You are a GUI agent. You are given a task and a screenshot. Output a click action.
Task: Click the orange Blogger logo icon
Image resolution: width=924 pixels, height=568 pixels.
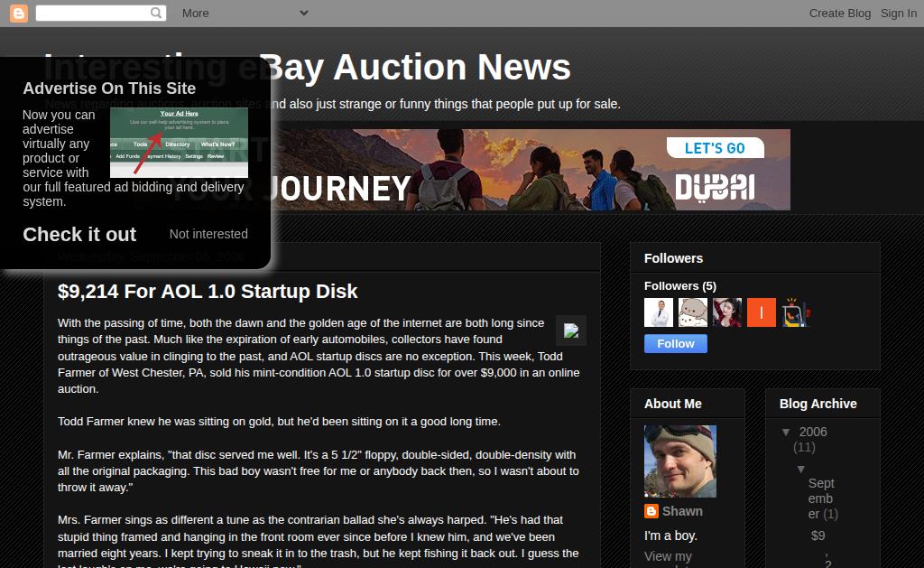(19, 13)
